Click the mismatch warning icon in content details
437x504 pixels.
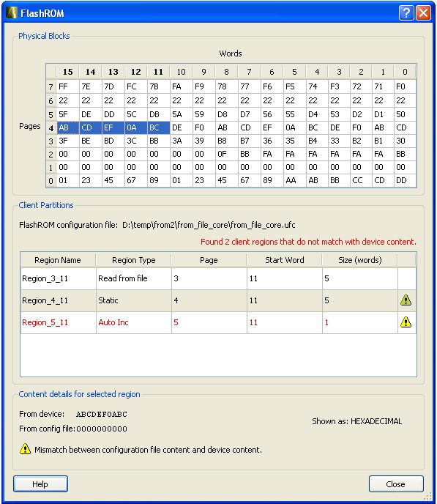(x=25, y=449)
